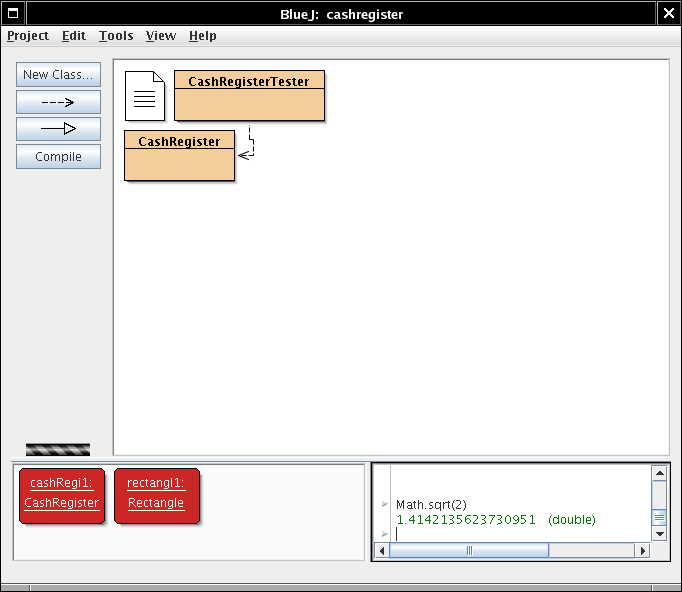Open the Help menu

(203, 36)
